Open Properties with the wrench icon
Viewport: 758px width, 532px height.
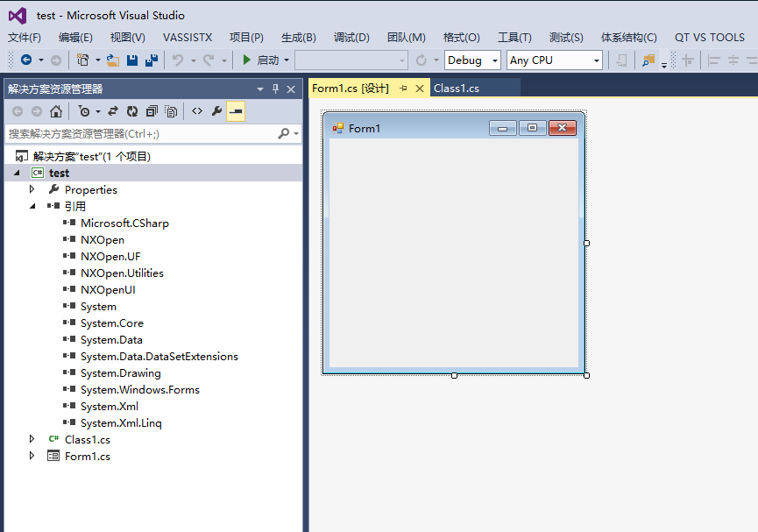click(216, 111)
